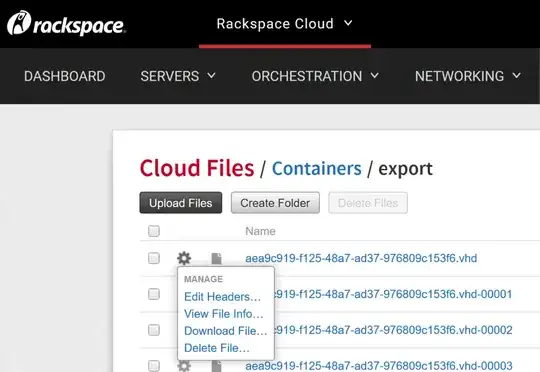Viewport: 540px width, 372px height.
Task: Click the Upload Files button
Action: tap(181, 203)
